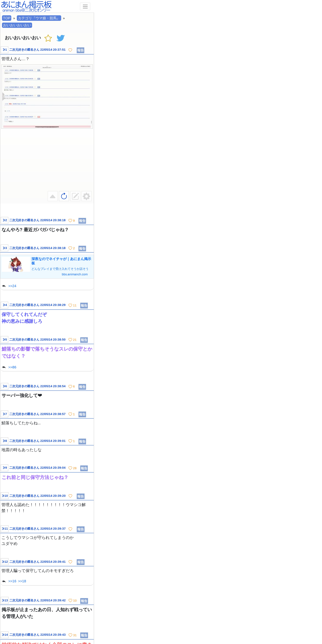Like post 2 with its heart icon

pos(70,221)
